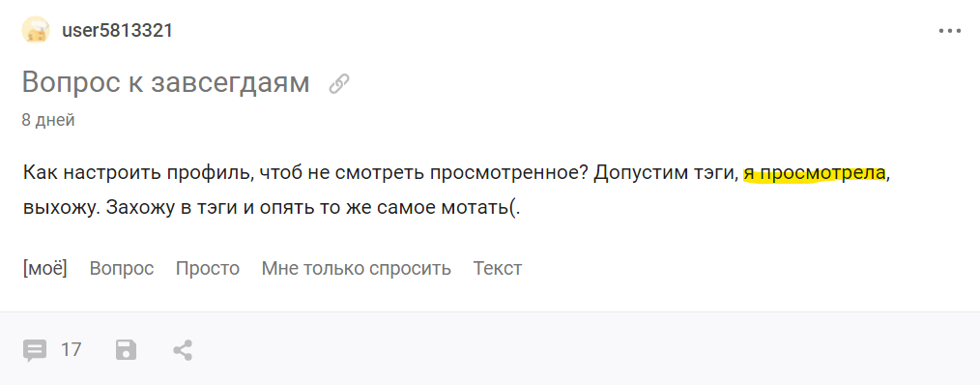Image resolution: width=980 pixels, height=385 pixels.
Task: Select the 'Вопрос' tag
Action: click(x=121, y=268)
